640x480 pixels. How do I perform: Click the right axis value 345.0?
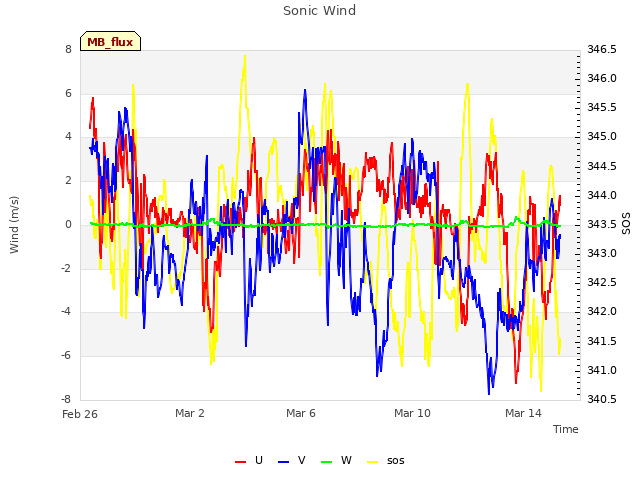click(602, 137)
